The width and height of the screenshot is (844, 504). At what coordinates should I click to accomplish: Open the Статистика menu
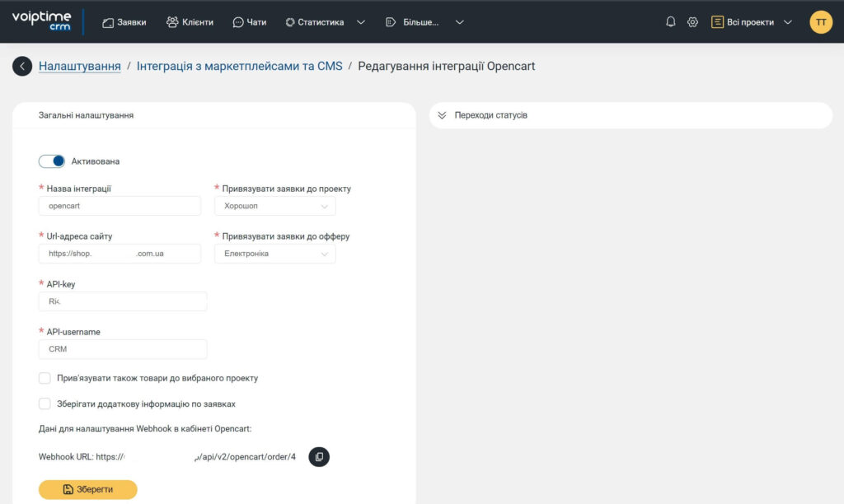(x=315, y=22)
